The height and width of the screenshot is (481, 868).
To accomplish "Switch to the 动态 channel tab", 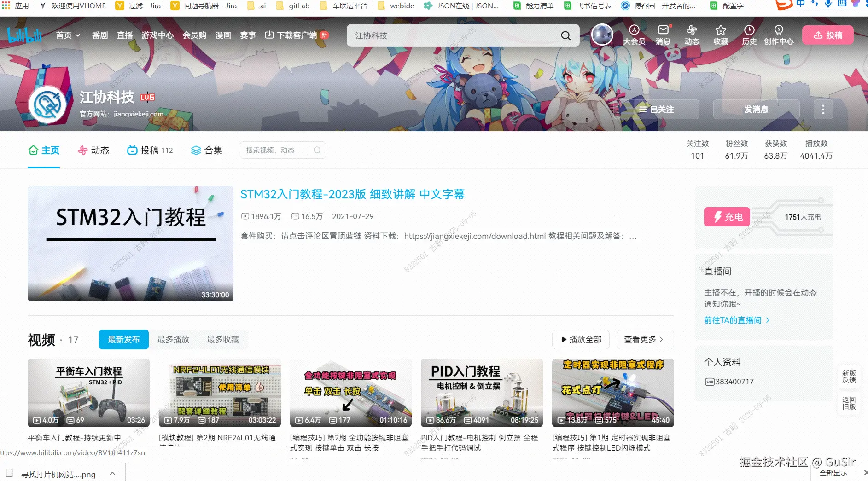I will (93, 151).
